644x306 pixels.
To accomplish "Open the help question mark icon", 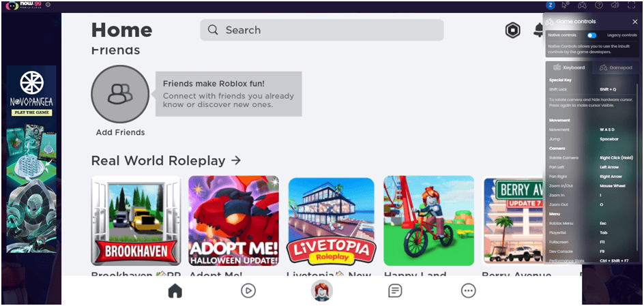I will click(x=599, y=5).
